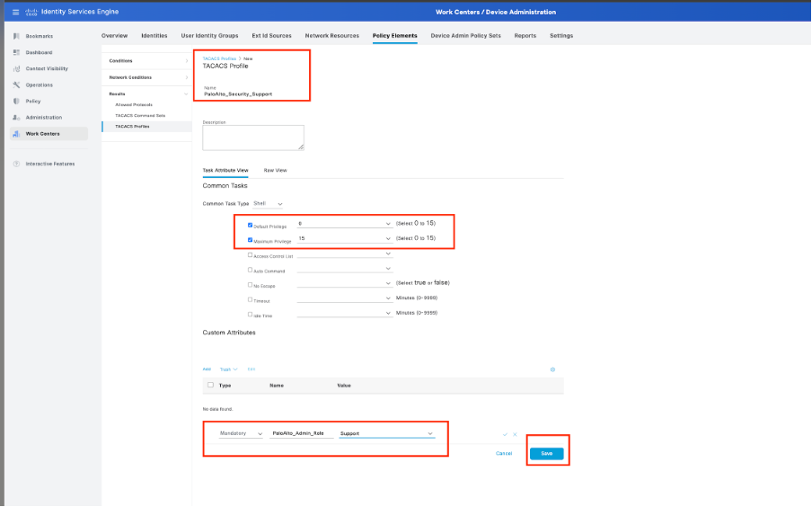Discard the attribute row with X icon
The height and width of the screenshot is (507, 812).
pyautogui.click(x=515, y=434)
